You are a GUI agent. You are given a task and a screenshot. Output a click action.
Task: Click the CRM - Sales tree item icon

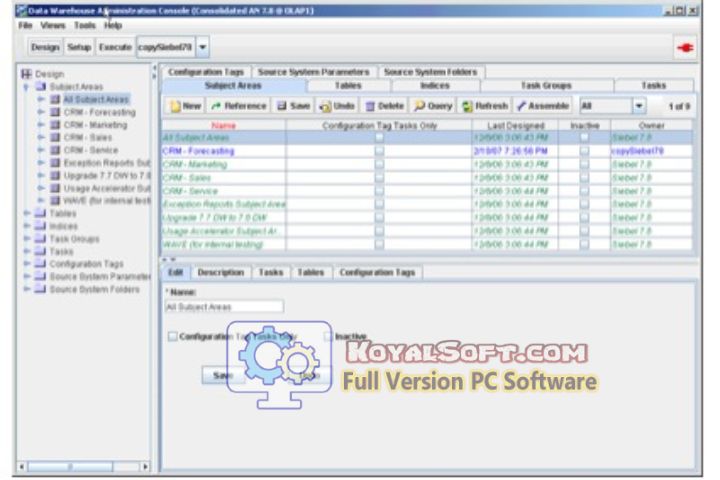click(x=55, y=137)
